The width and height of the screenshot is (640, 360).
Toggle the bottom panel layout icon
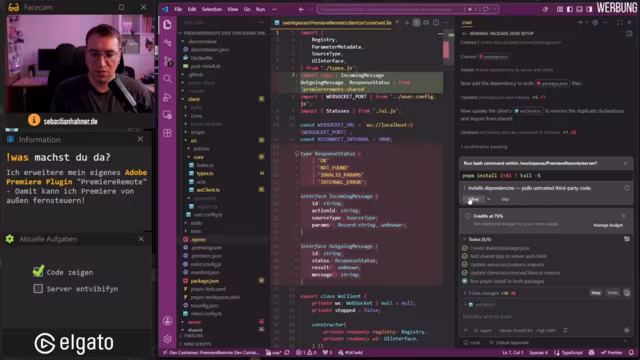[579, 9]
